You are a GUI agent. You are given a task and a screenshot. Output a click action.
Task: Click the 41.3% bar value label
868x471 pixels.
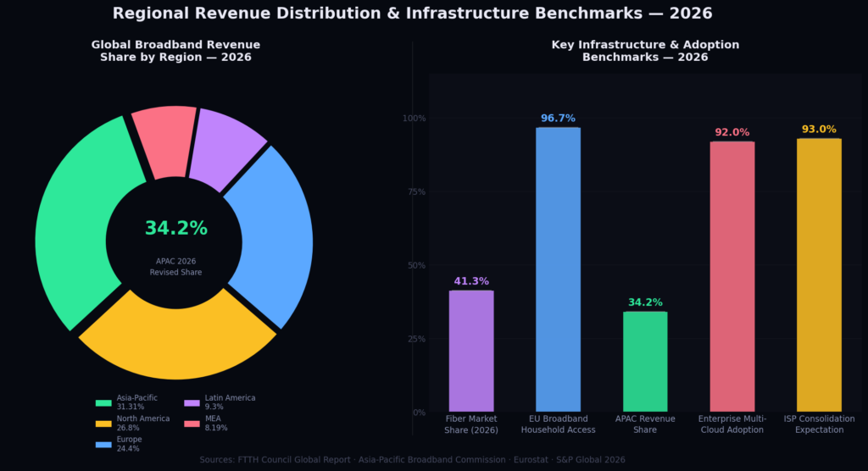click(471, 281)
